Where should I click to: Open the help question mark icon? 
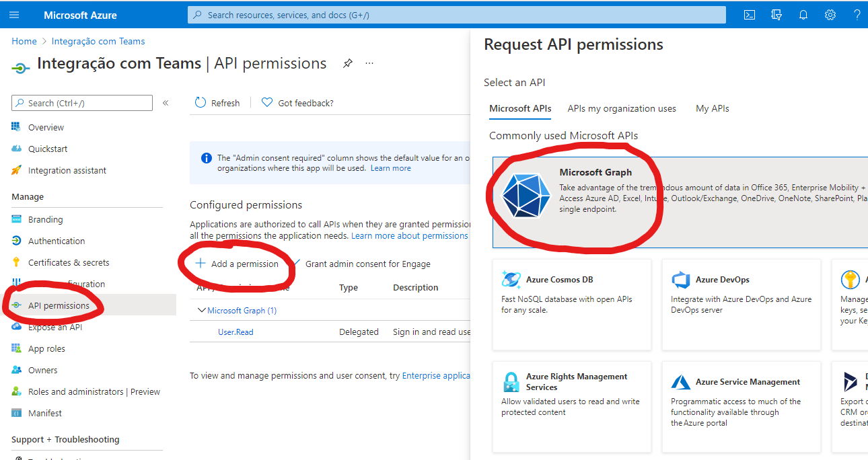click(x=857, y=15)
